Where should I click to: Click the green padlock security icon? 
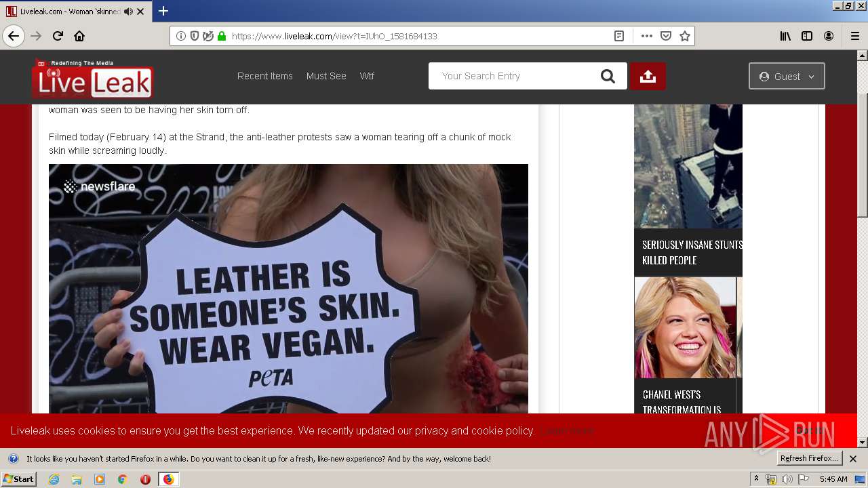click(x=221, y=36)
